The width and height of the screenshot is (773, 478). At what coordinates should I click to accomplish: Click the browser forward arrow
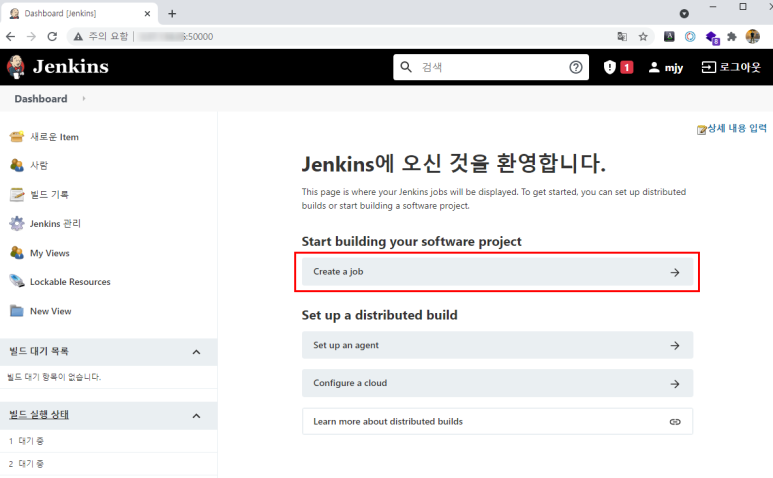(31, 36)
